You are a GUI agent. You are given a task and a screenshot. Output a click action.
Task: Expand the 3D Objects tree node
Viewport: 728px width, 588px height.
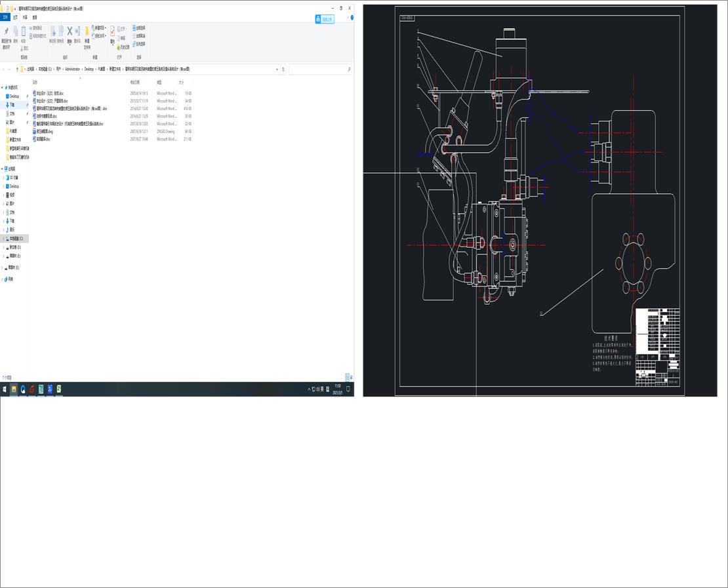click(x=3, y=178)
